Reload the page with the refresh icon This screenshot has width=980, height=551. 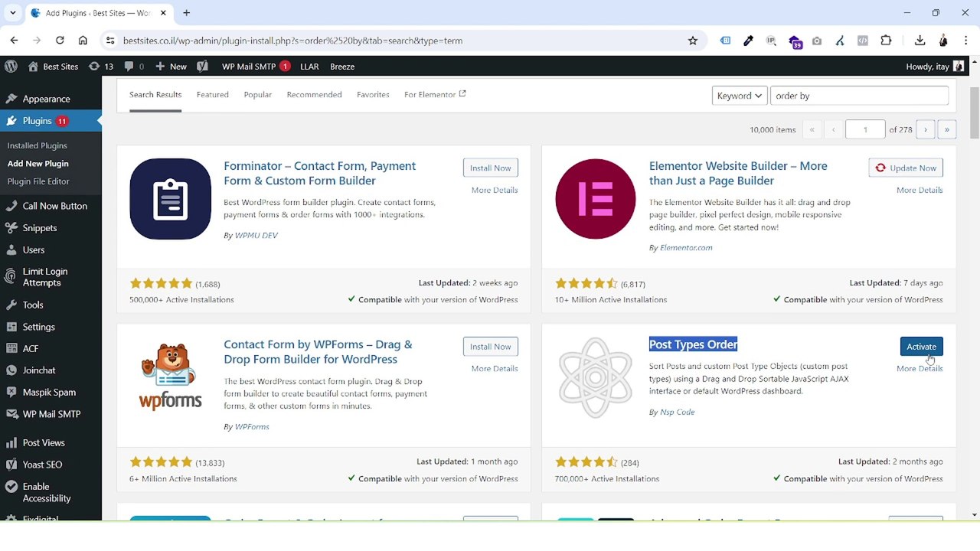(x=60, y=41)
